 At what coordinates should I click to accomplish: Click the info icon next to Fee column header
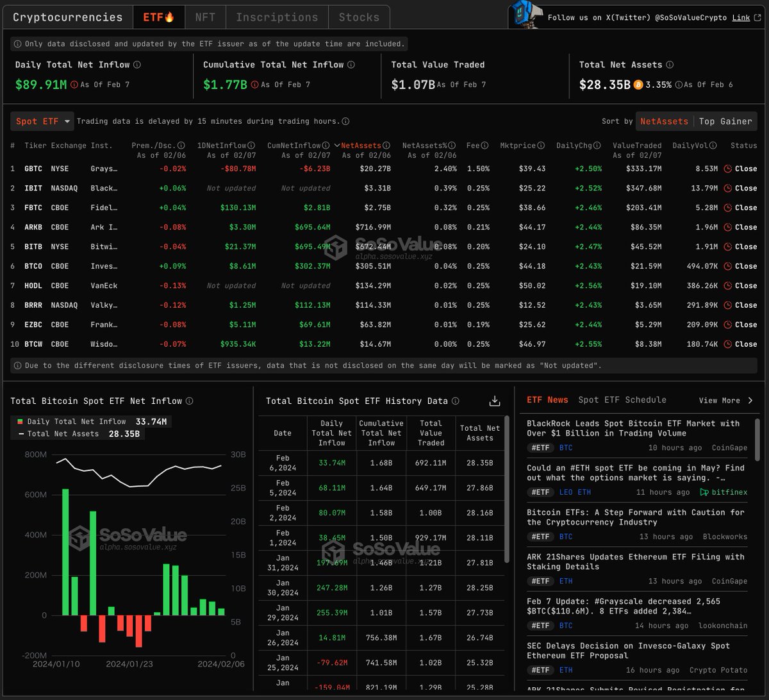[485, 146]
